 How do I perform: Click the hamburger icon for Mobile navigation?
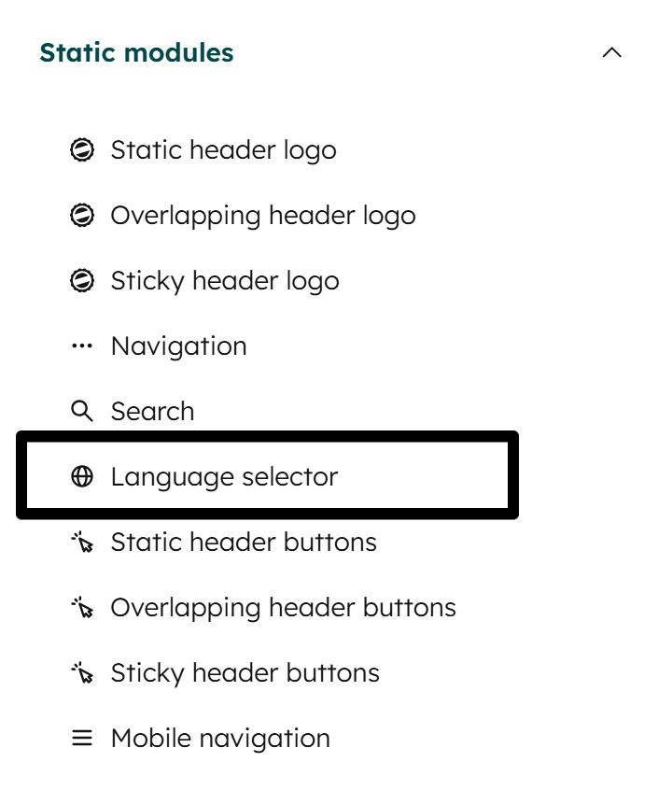[x=83, y=738]
